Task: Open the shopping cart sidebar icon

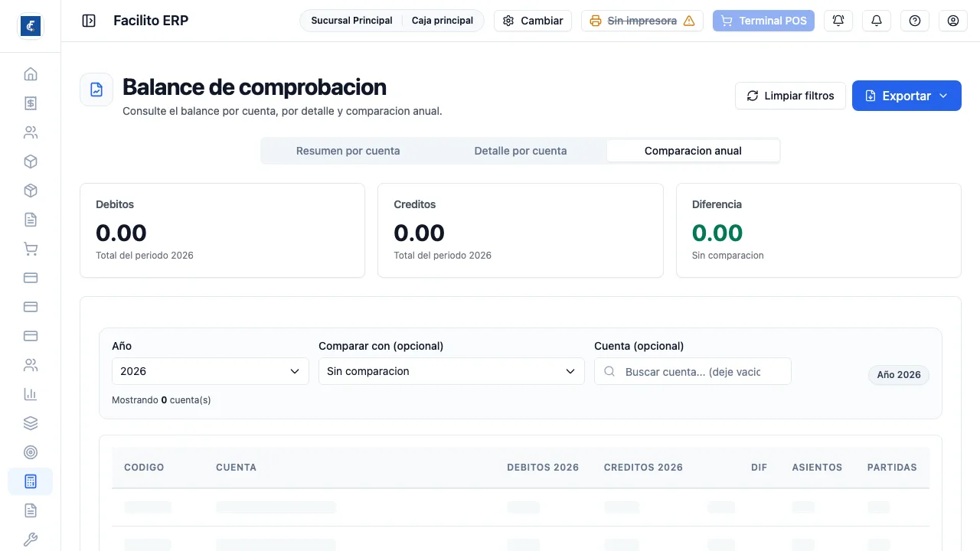Action: [31, 249]
